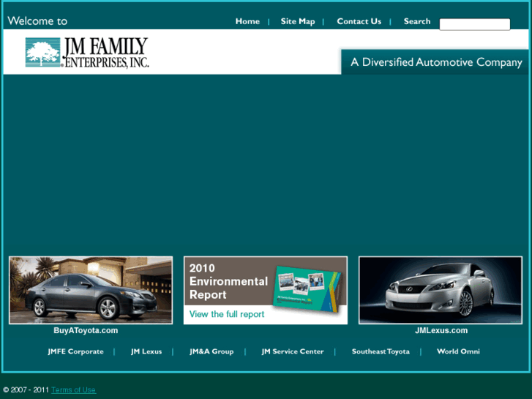Visit the World Omni link
This screenshot has width=532, height=399.
[x=458, y=351]
